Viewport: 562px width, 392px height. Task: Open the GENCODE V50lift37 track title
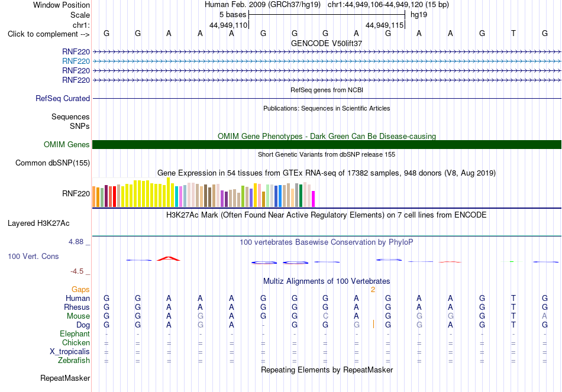(327, 43)
